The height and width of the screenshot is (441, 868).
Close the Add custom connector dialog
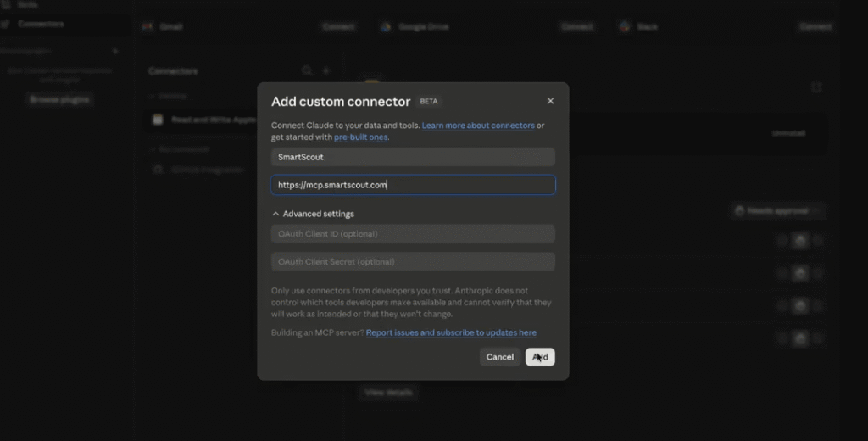(x=549, y=101)
